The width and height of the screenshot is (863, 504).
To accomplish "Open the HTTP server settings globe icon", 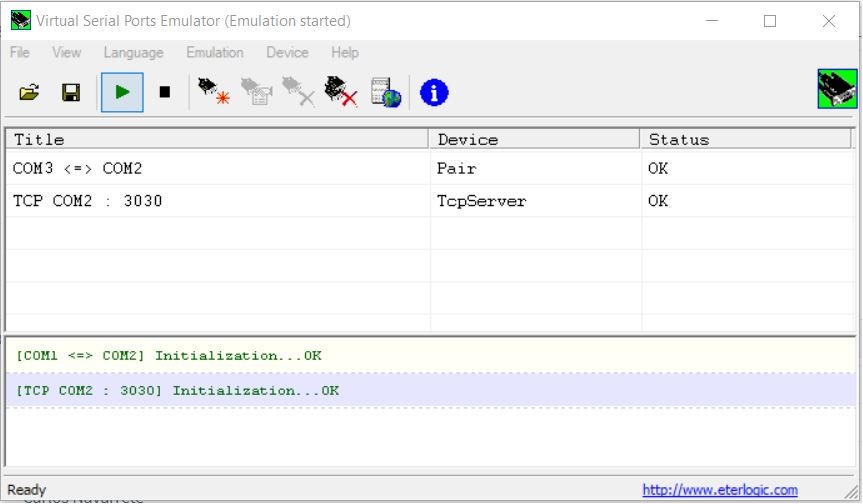I will tap(386, 92).
